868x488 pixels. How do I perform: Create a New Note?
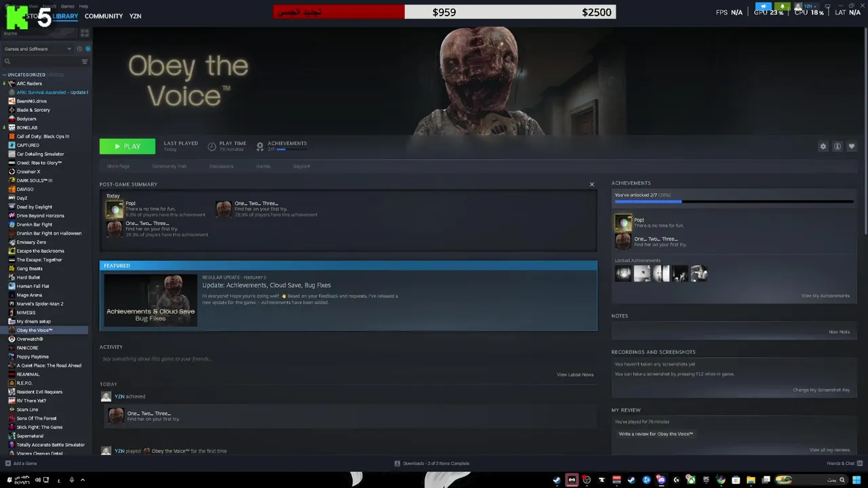pyautogui.click(x=839, y=332)
